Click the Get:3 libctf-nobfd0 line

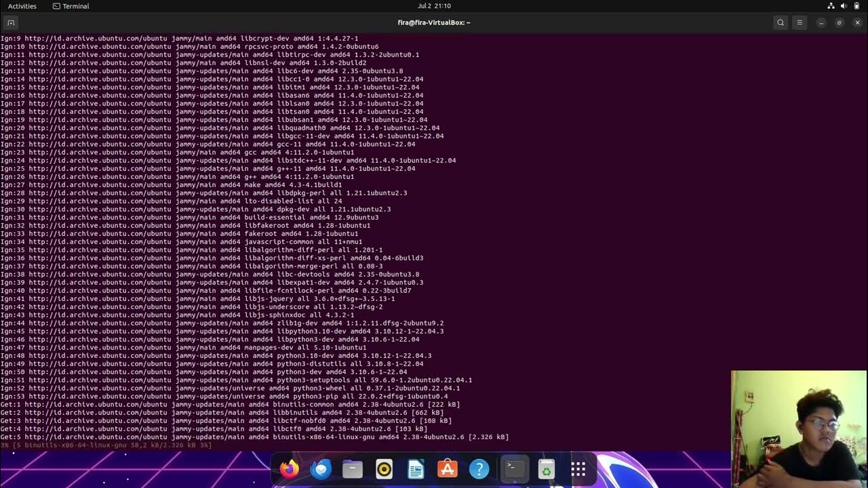tap(226, 421)
